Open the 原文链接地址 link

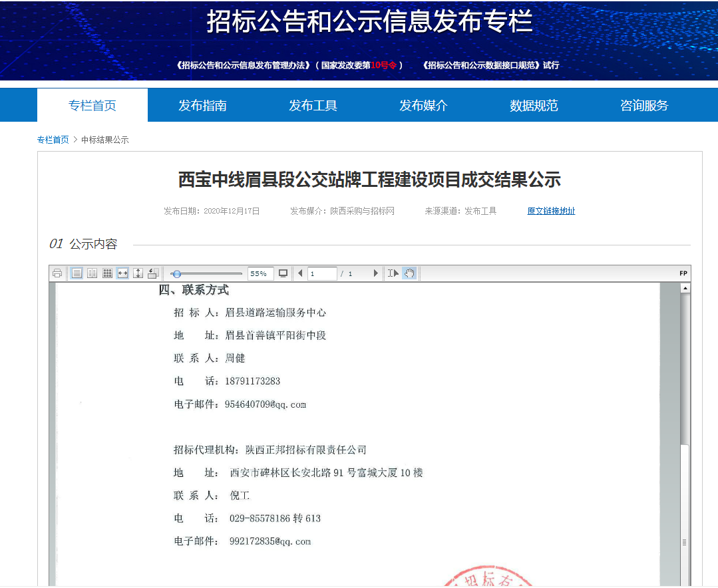552,211
